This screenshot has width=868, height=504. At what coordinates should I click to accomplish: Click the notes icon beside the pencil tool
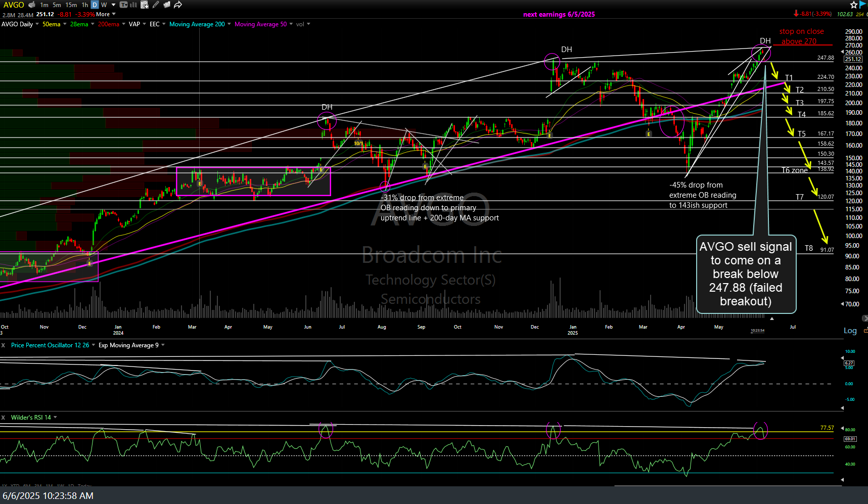(x=167, y=5)
